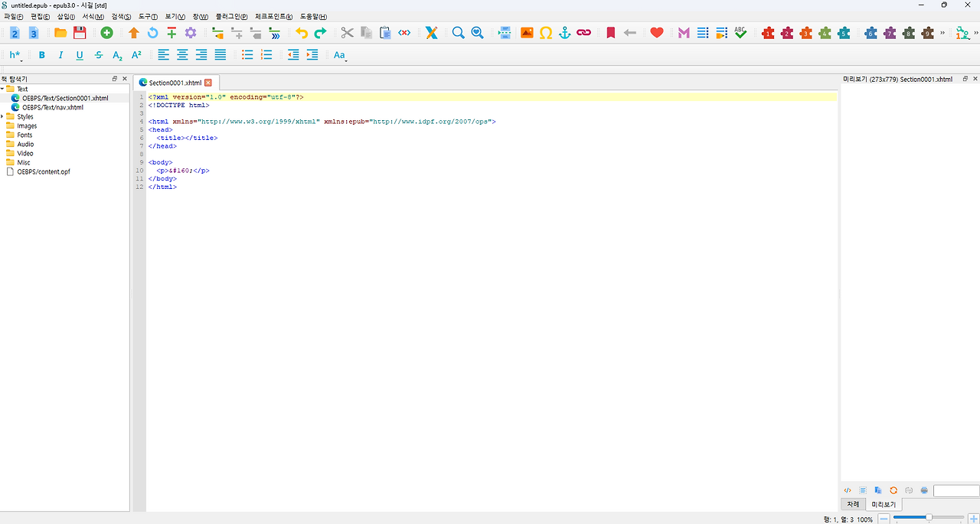980x524 pixels.
Task: Click the new EPUB3 file icon
Action: click(33, 33)
